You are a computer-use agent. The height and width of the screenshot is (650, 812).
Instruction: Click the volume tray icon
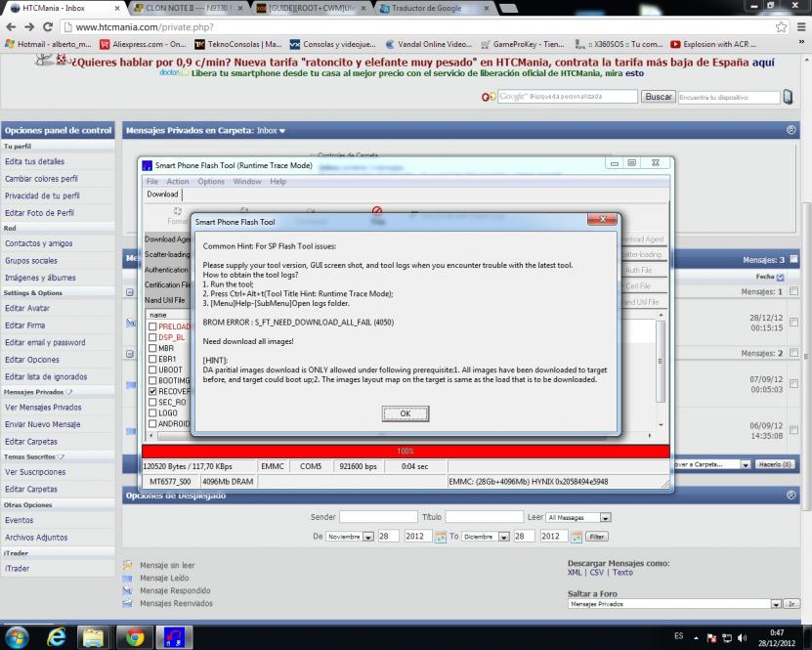(742, 638)
